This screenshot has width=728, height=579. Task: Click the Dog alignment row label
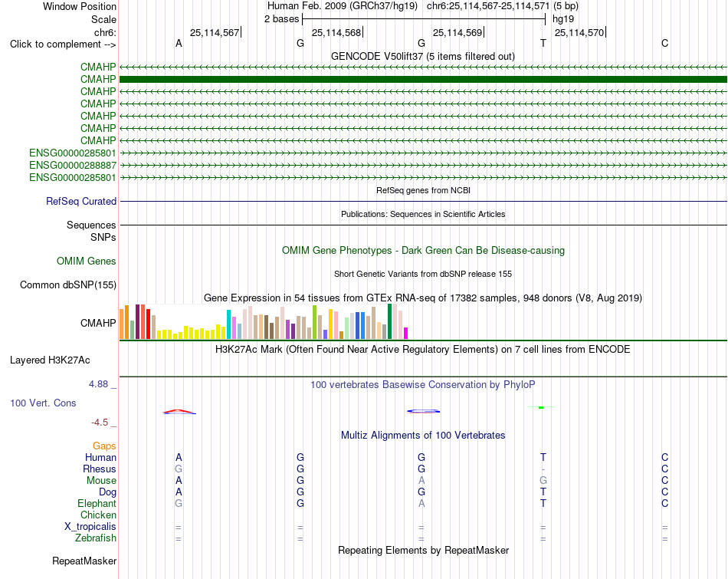[107, 492]
